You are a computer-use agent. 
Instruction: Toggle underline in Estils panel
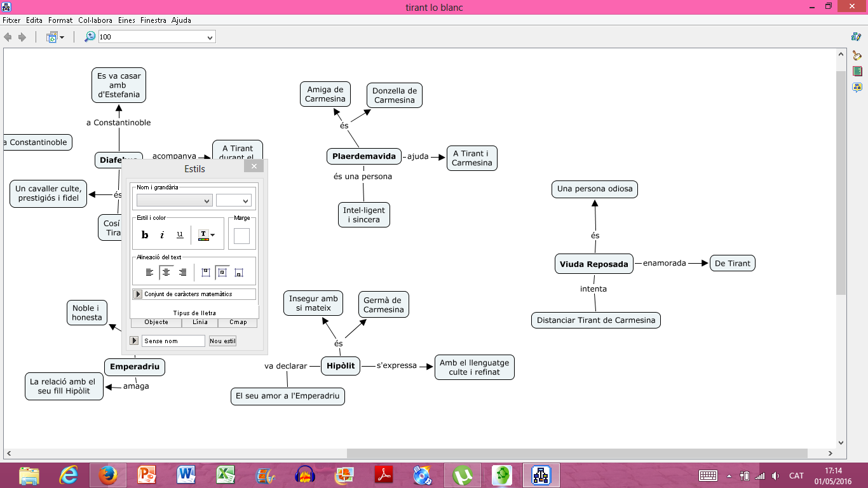click(x=180, y=235)
